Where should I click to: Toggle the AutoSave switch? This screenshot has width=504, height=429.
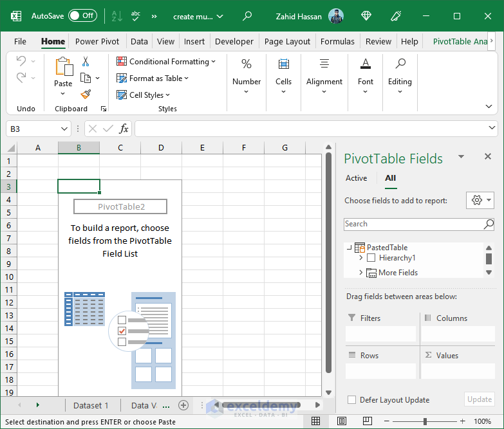82,16
